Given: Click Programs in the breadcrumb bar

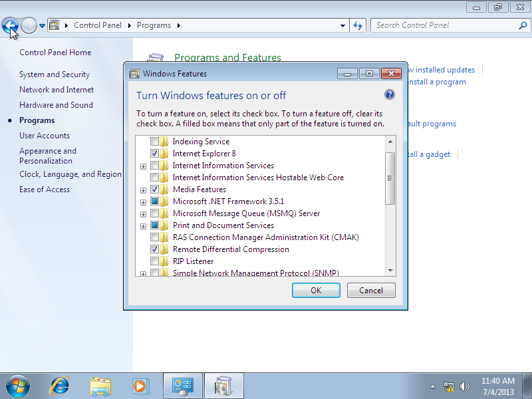Looking at the screenshot, I should pyautogui.click(x=154, y=25).
